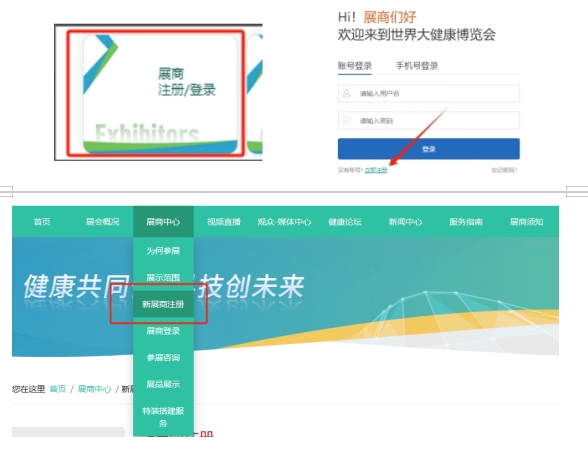
Task: Switch to 账号登录 tab
Action: [x=355, y=66]
